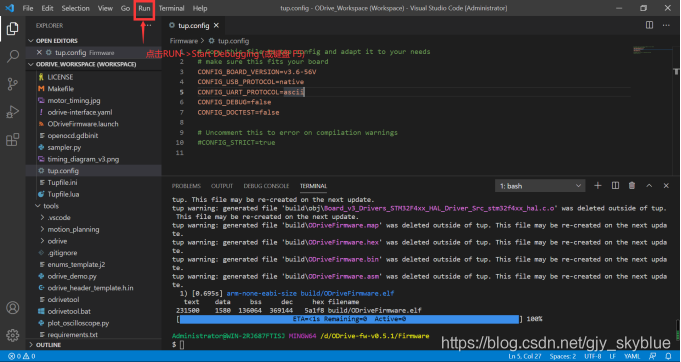
Task: Click errors and warnings status bar indicator
Action: click(x=22, y=356)
